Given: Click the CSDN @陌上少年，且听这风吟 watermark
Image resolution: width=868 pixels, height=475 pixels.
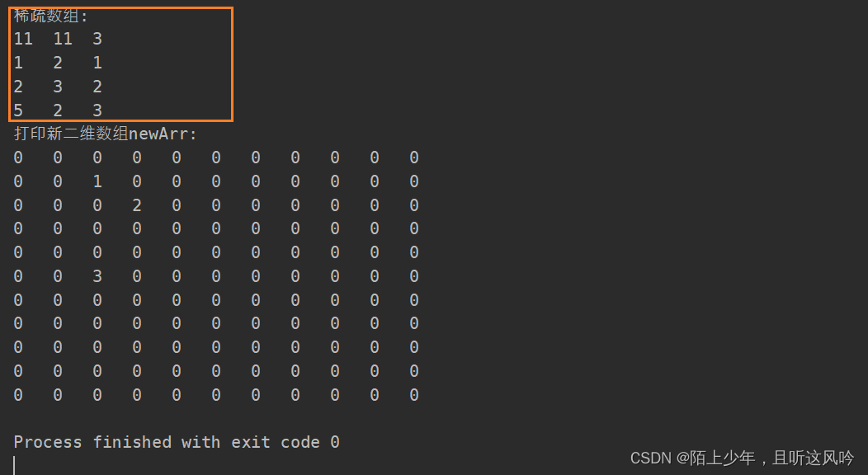Looking at the screenshot, I should pyautogui.click(x=742, y=458).
